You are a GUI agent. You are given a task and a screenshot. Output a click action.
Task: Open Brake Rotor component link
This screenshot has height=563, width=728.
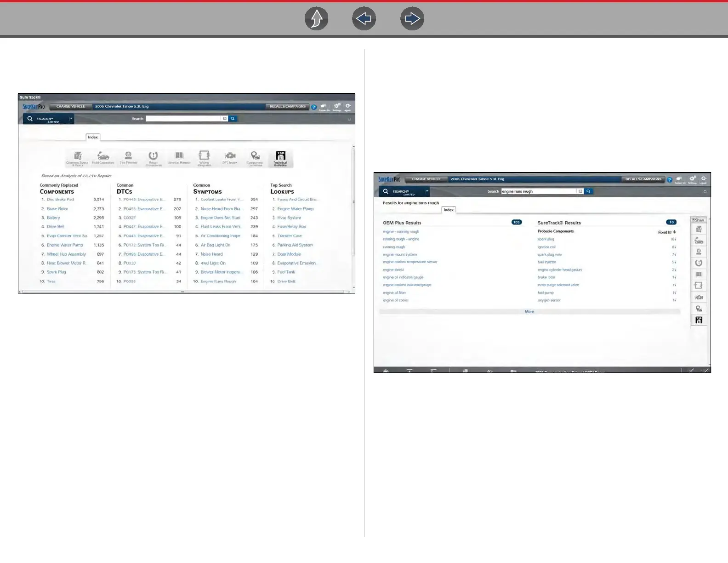[x=57, y=209]
